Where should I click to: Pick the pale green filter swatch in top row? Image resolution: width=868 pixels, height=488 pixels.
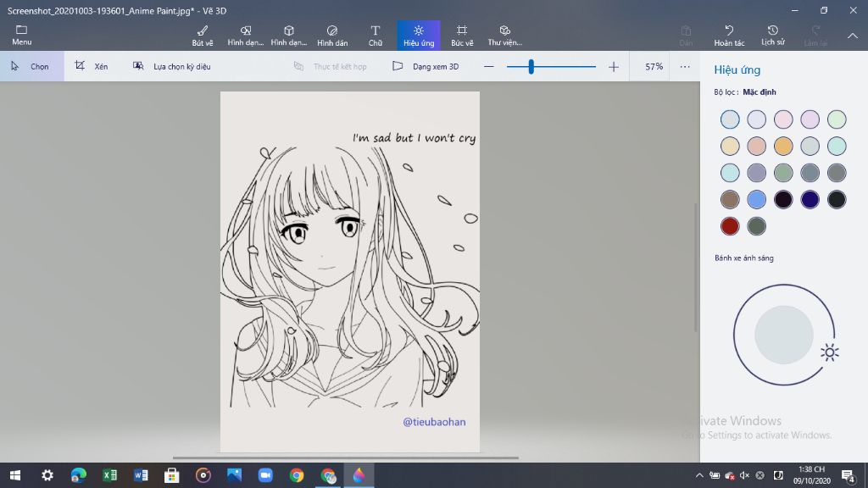point(837,119)
